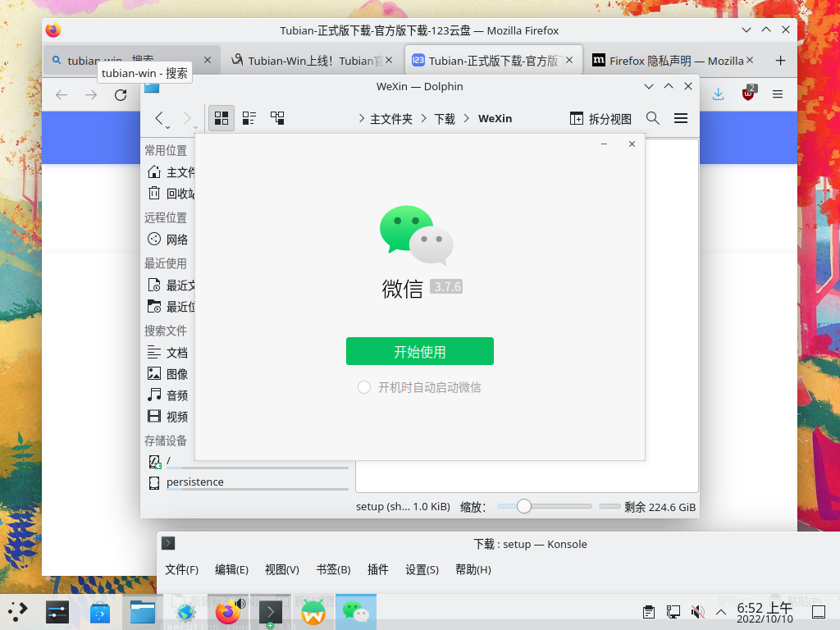Click the WeChat logo in the installer dialog
The width and height of the screenshot is (840, 630).
pos(416,235)
